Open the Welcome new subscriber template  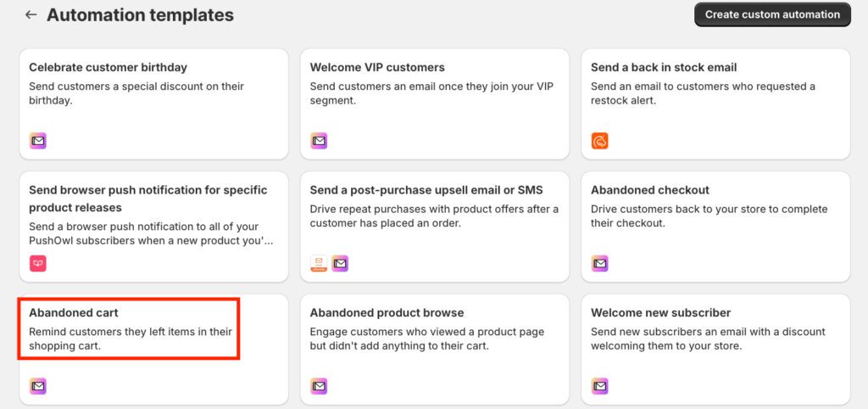(660, 313)
